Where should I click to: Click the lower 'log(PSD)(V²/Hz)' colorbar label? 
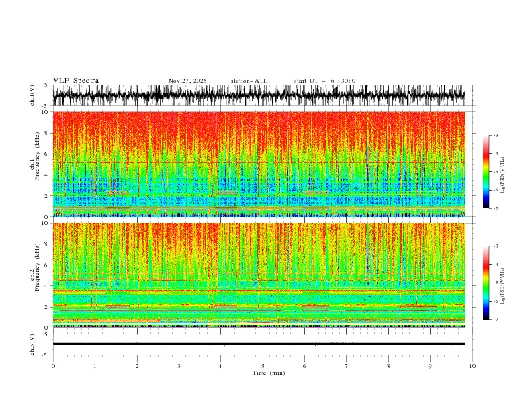tap(502, 286)
